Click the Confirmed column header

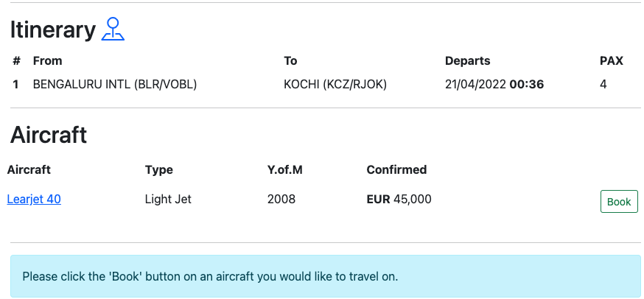(x=396, y=169)
